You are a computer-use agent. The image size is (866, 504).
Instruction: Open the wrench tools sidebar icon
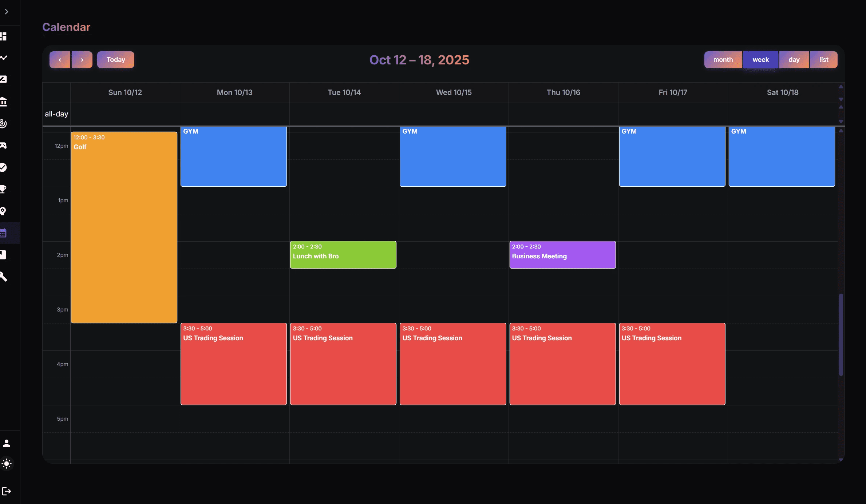pos(4,277)
